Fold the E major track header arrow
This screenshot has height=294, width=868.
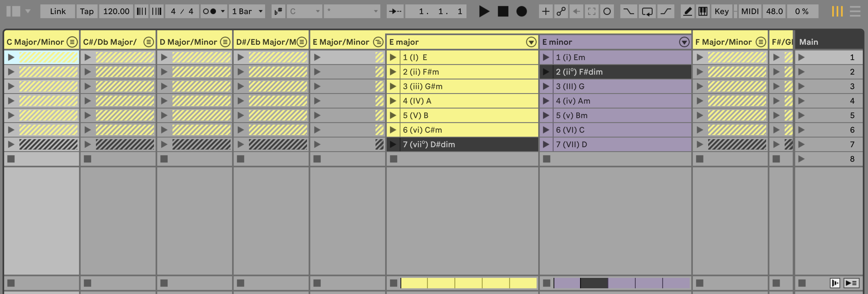pyautogui.click(x=531, y=42)
